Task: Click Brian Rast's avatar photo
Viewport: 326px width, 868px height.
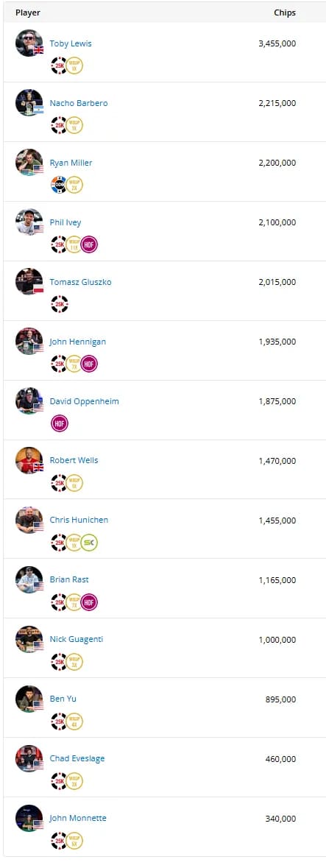Action: [x=29, y=579]
